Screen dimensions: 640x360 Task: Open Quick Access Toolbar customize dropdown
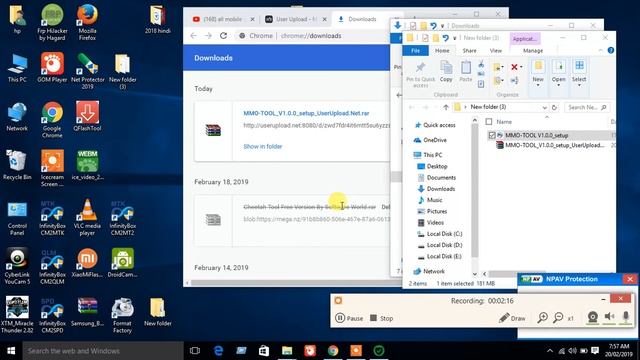pos(454,38)
